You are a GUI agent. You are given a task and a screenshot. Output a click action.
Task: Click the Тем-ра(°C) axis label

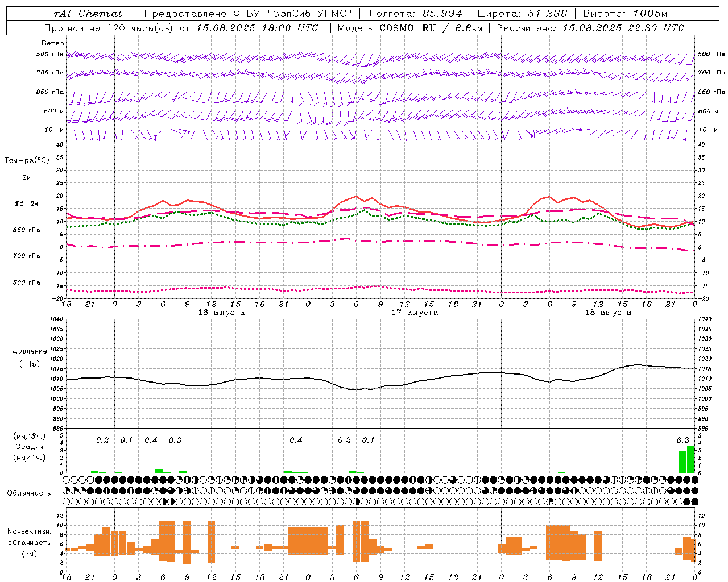[27, 161]
